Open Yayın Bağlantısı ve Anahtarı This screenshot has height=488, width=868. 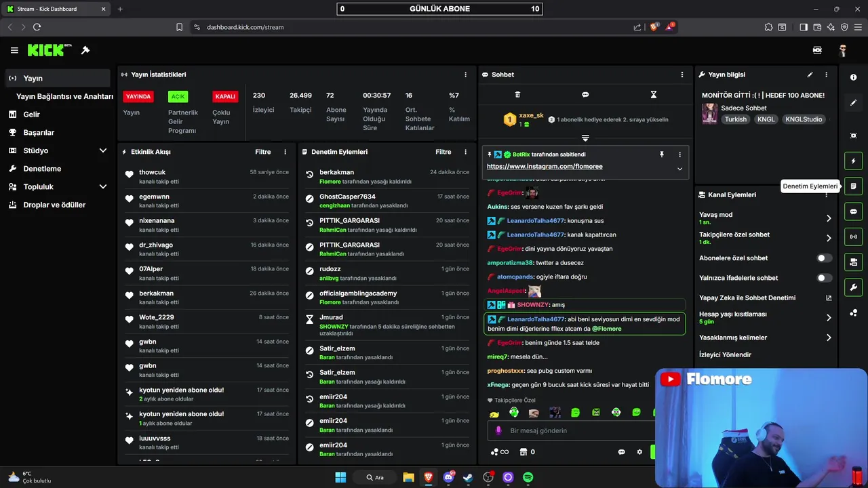64,96
